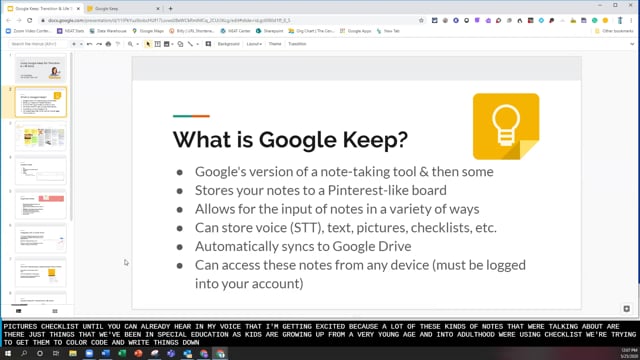Click the taskbar search icon
The height and width of the screenshot is (360, 640).
pyautogui.click(x=24, y=353)
